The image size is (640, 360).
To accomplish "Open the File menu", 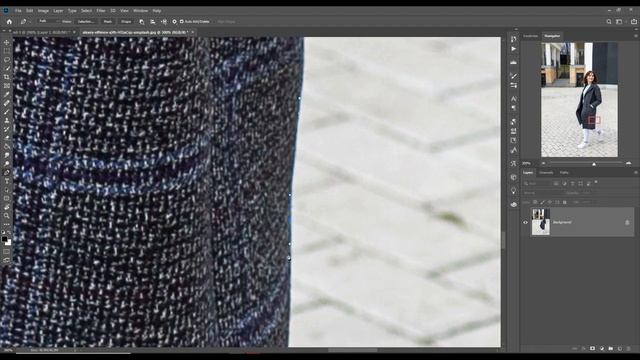I will coord(18,11).
